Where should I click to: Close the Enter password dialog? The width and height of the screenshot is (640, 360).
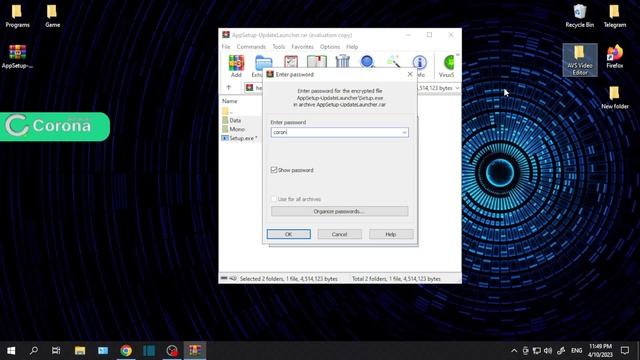click(410, 74)
